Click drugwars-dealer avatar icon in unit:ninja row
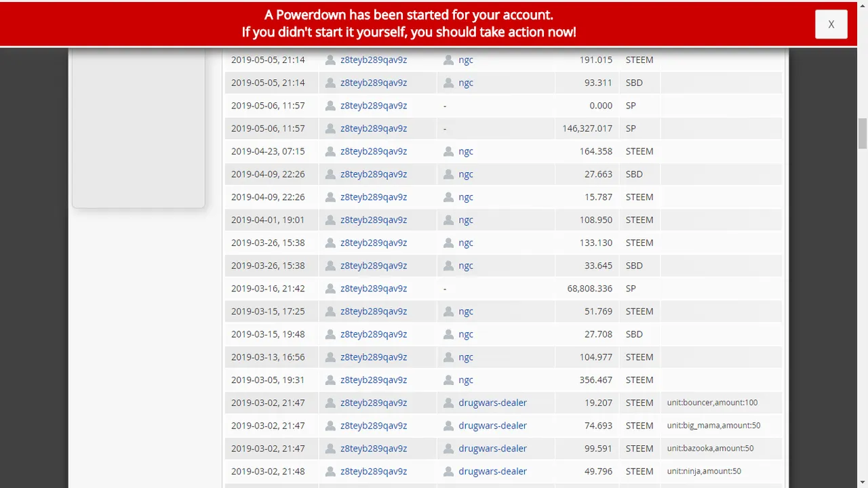Viewport: 868px width, 488px height. coord(448,471)
